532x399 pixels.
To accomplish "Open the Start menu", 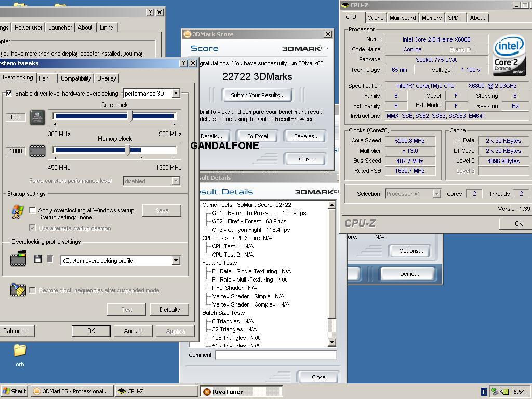I will 14,391.
